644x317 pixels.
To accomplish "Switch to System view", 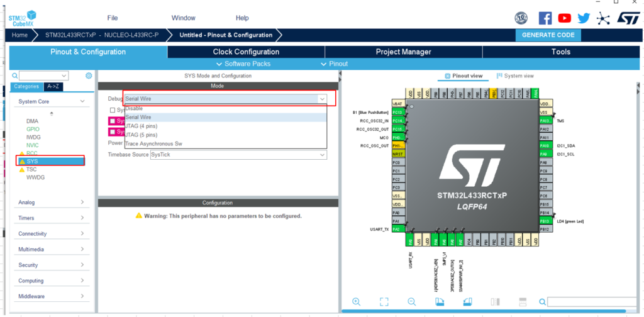I will 515,75.
